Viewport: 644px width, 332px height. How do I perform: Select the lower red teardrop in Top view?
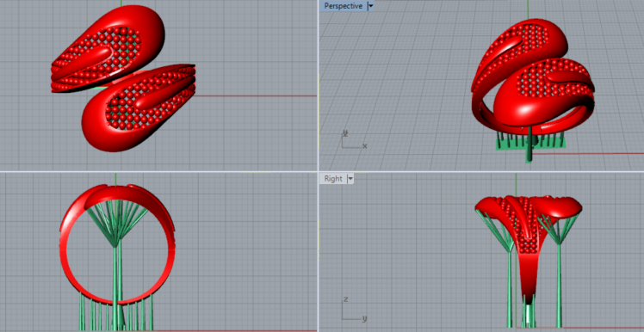tap(139, 108)
